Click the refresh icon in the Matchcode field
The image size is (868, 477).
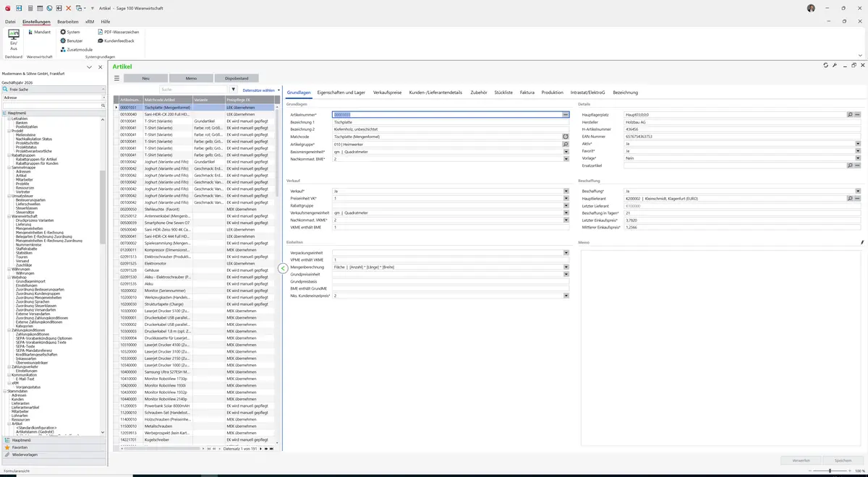pos(566,137)
